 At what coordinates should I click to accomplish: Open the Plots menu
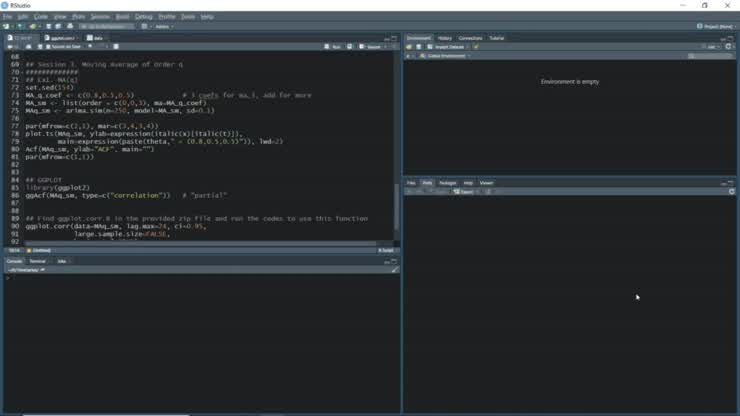tap(78, 17)
